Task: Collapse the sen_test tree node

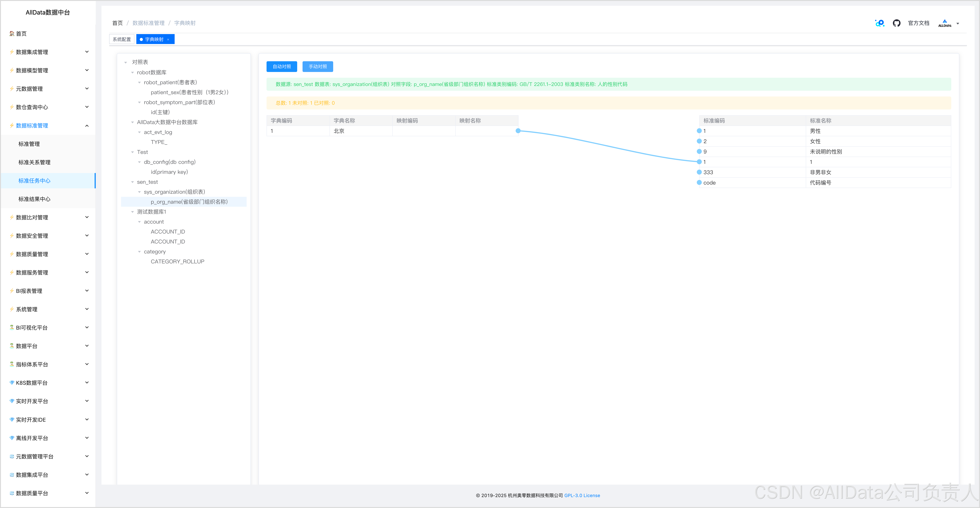Action: [132, 182]
